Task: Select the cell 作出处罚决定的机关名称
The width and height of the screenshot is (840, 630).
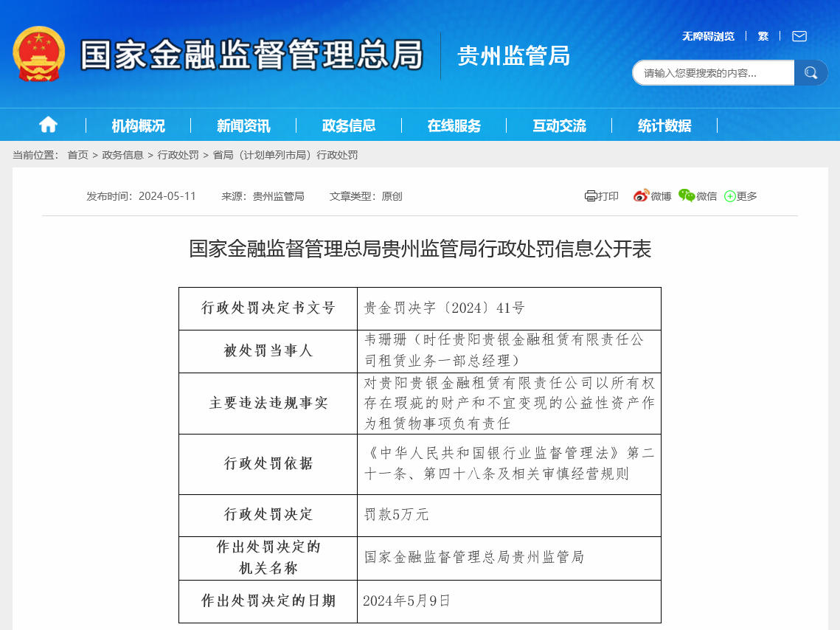Action: (268, 558)
